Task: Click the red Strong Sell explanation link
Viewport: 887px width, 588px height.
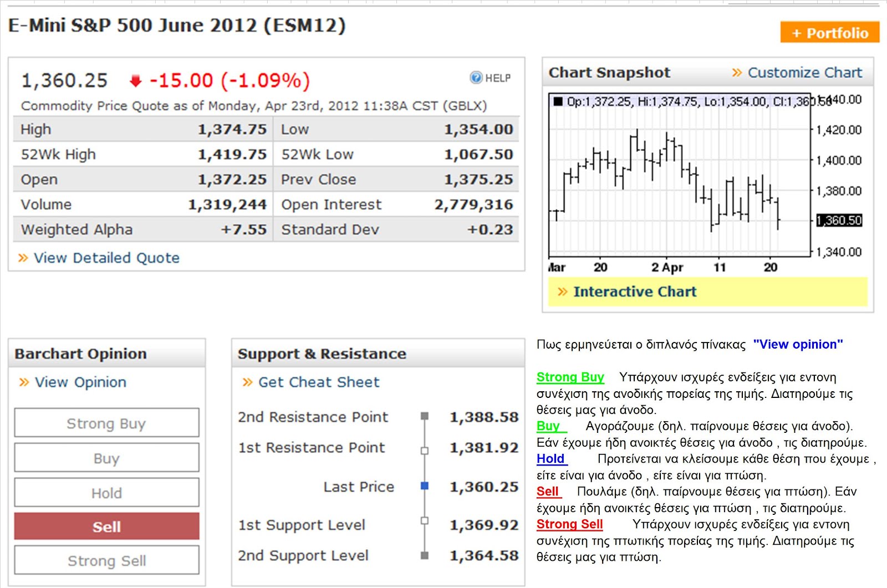Action: pyautogui.click(x=569, y=524)
